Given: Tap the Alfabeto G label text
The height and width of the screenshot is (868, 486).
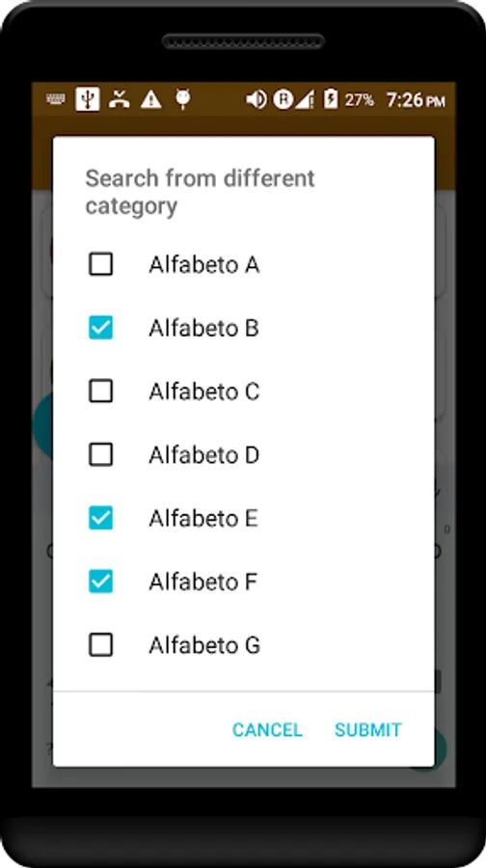Looking at the screenshot, I should (x=204, y=645).
